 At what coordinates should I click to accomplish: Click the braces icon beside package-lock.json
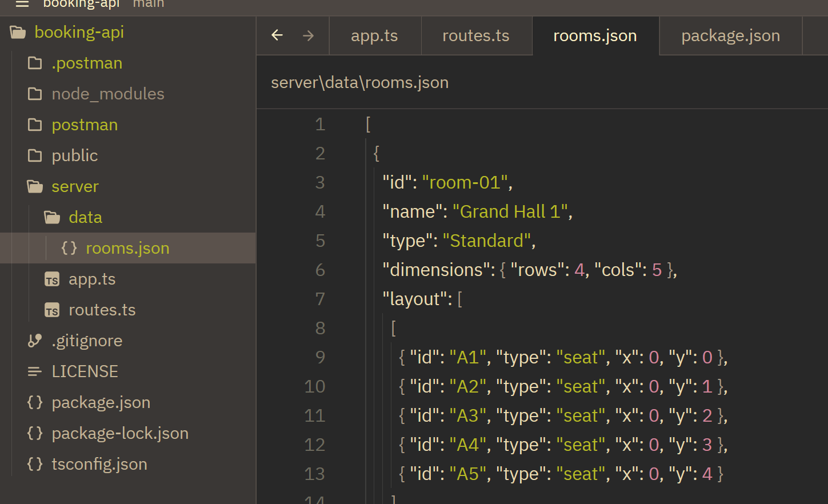click(35, 433)
